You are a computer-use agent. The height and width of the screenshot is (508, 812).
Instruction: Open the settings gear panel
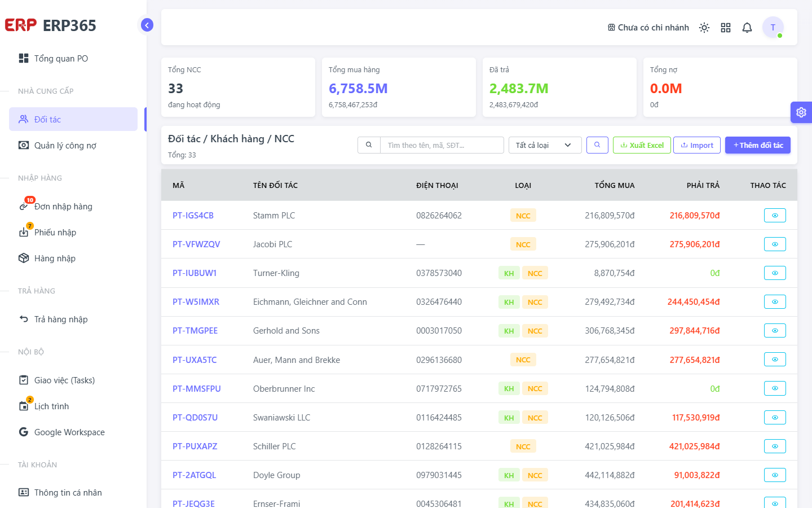point(801,112)
